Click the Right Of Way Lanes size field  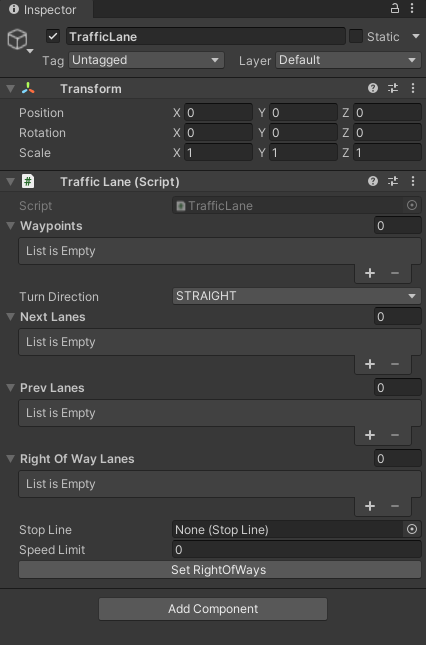click(x=398, y=459)
